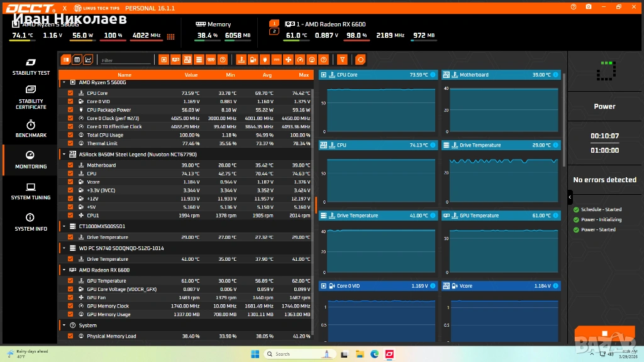Uncheck the CPU Package Power checkbox
The image size is (644, 362).
coord(70,110)
